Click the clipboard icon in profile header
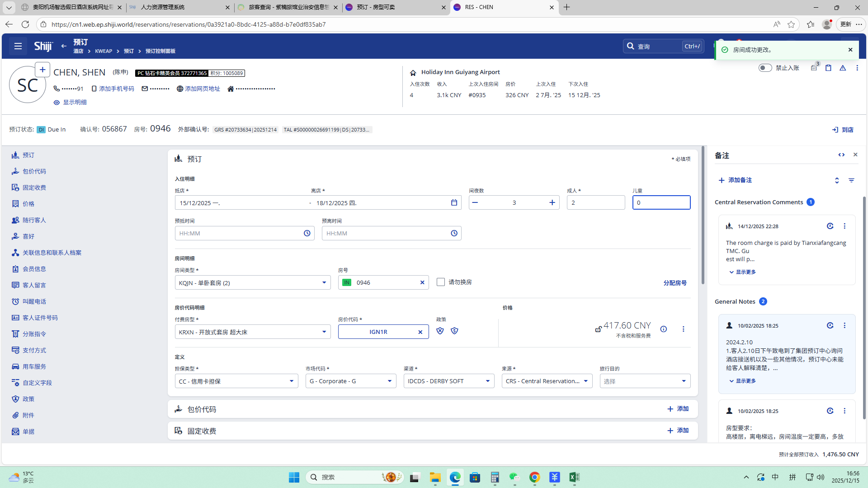 [828, 68]
